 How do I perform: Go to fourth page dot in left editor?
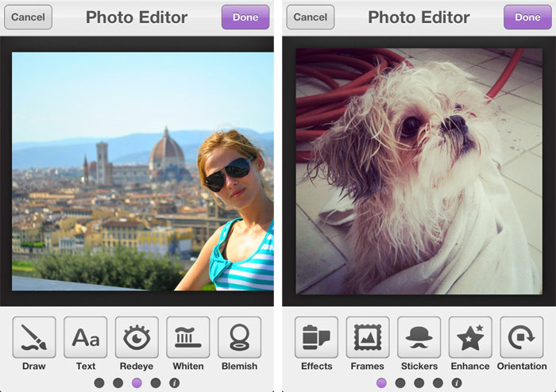pos(156,382)
